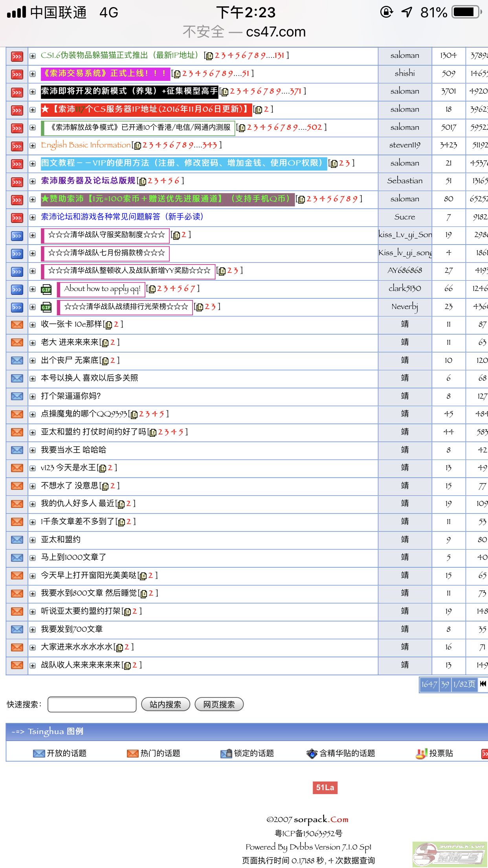Image resolution: width=488 pixels, height=868 pixels.
Task: Focus the 快速搜索 text field
Action: pyautogui.click(x=92, y=704)
